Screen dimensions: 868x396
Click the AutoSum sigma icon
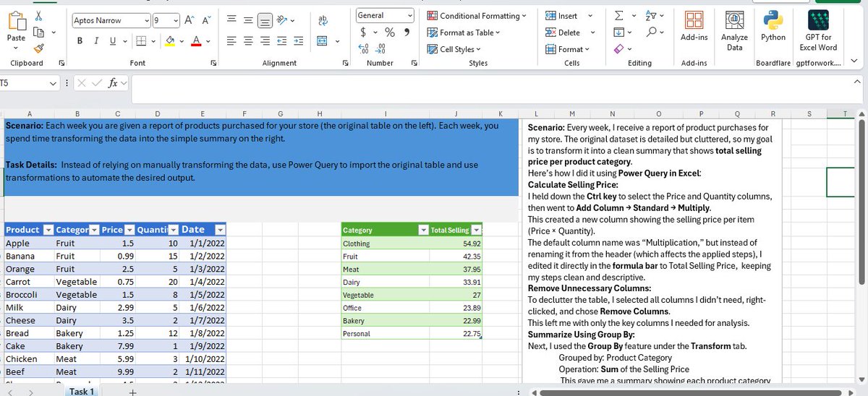point(619,16)
